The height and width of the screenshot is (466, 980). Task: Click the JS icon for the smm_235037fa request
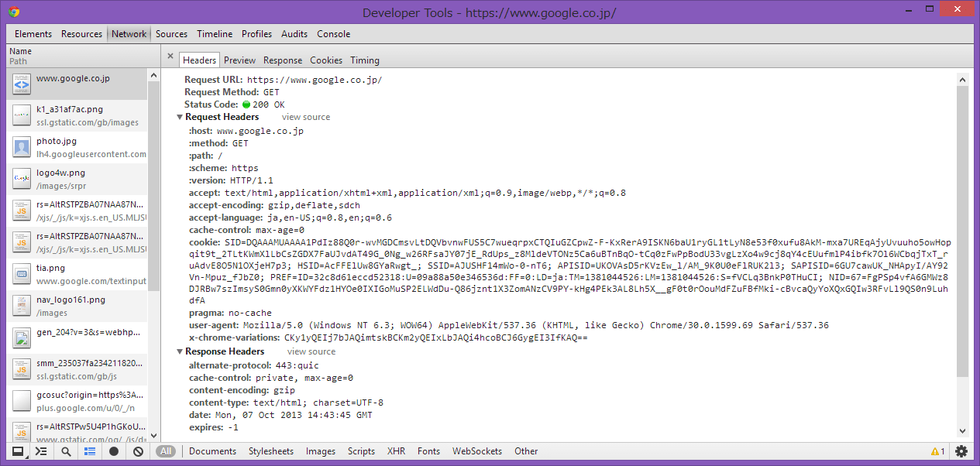pos(22,369)
